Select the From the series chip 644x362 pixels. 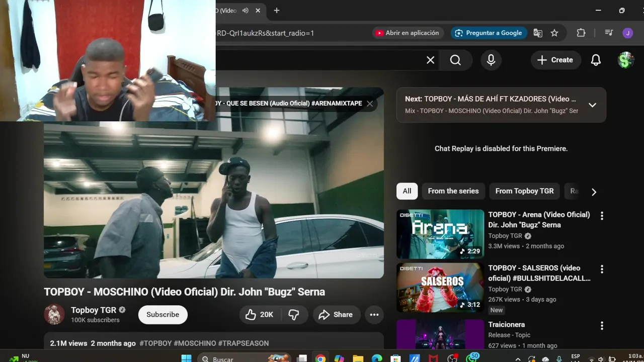[x=453, y=191]
